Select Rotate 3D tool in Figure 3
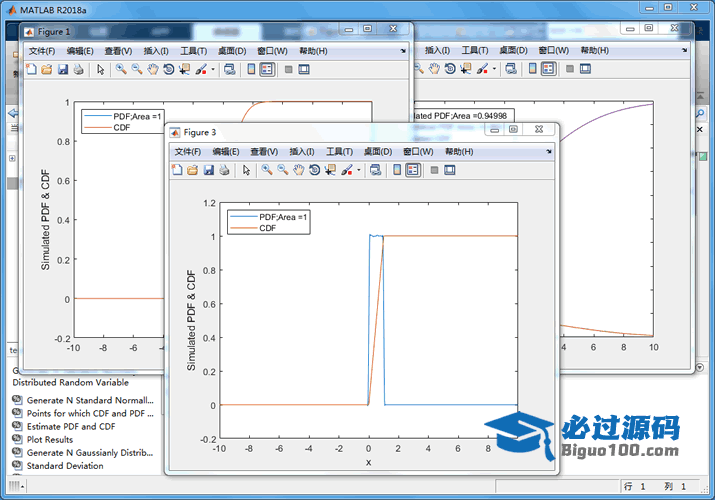This screenshot has width=715, height=500. coord(314,170)
